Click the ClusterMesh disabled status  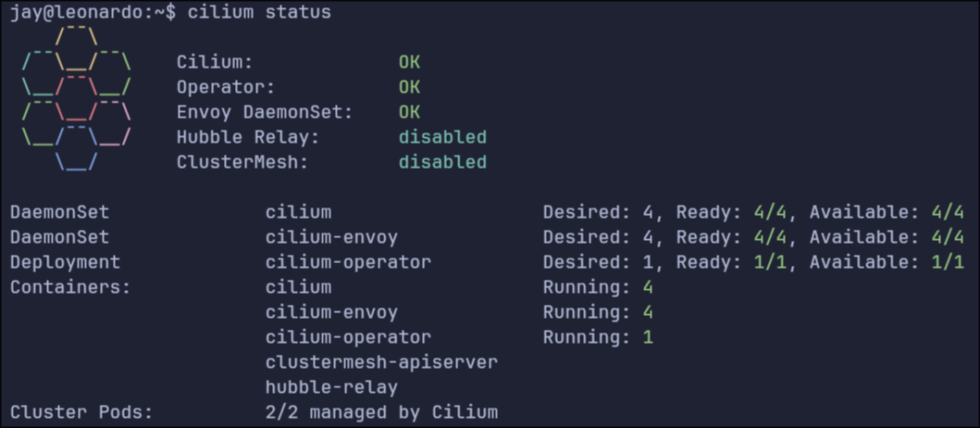click(442, 162)
